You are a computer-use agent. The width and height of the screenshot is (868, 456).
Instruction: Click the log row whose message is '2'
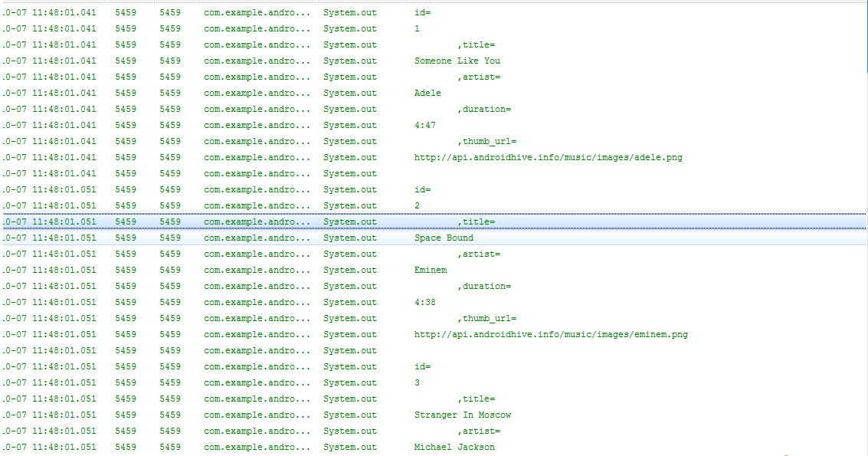pyautogui.click(x=434, y=205)
